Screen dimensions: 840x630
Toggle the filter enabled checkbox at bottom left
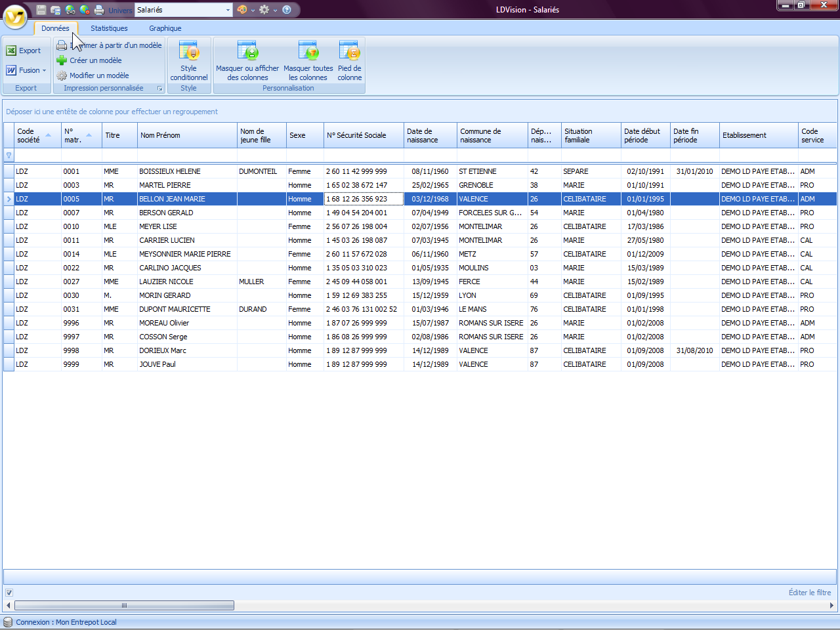(x=9, y=593)
